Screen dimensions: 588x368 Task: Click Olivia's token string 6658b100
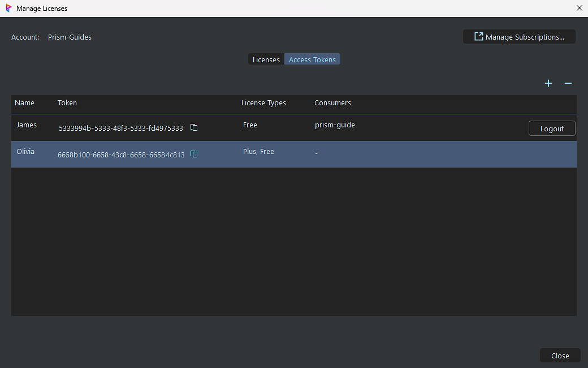(x=121, y=155)
